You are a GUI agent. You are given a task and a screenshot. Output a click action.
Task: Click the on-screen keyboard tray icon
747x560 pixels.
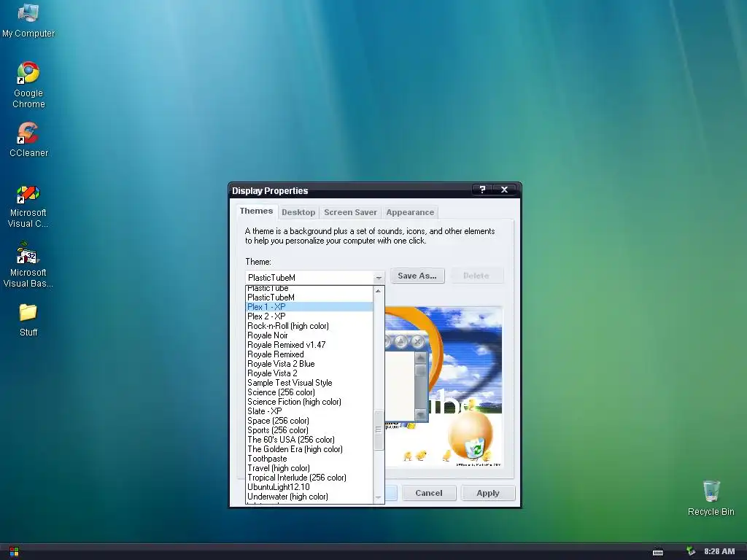pos(658,552)
